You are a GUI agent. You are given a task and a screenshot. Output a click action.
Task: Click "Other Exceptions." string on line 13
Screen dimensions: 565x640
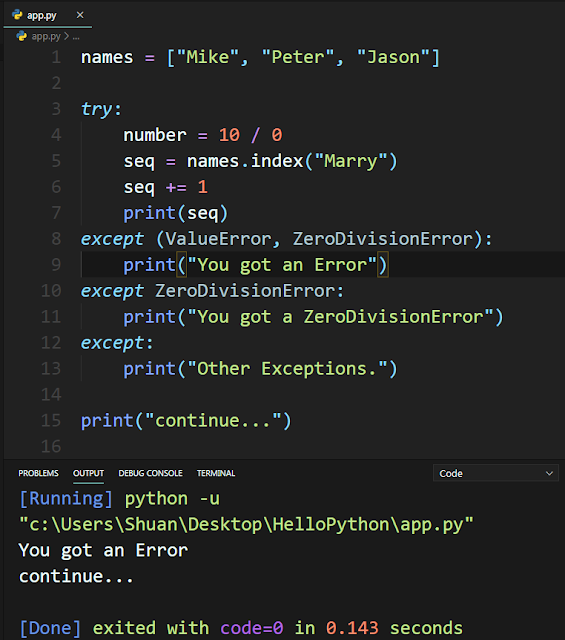(x=287, y=369)
